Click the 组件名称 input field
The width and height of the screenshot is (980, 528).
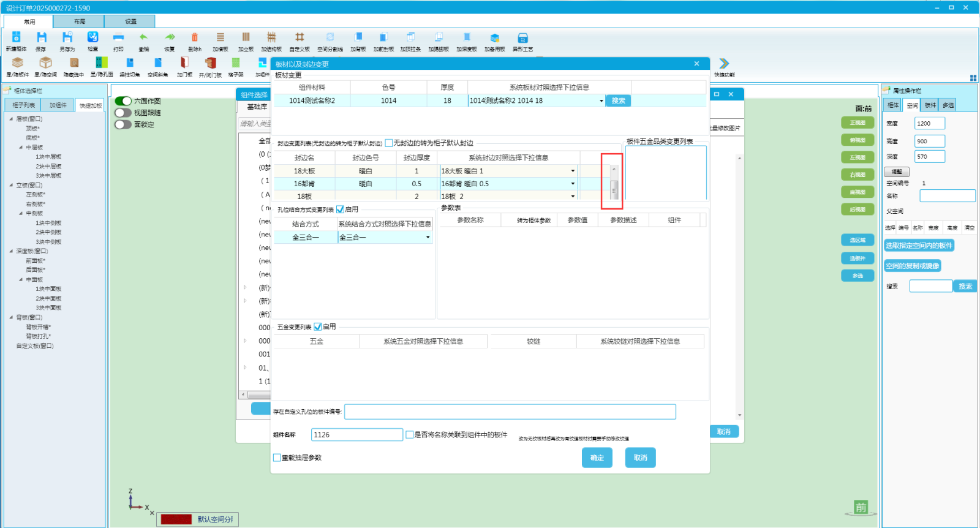(x=356, y=435)
